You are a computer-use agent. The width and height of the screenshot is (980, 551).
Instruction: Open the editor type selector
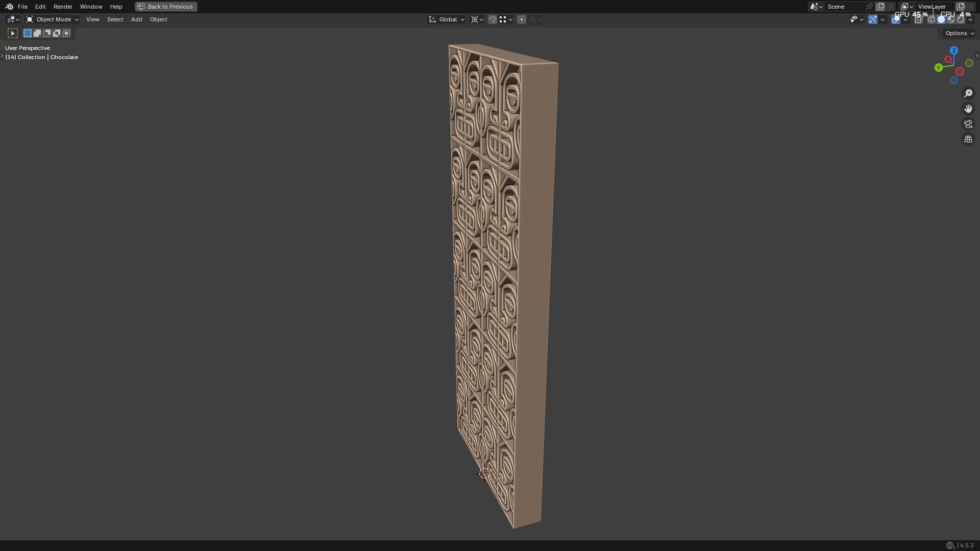(13, 19)
